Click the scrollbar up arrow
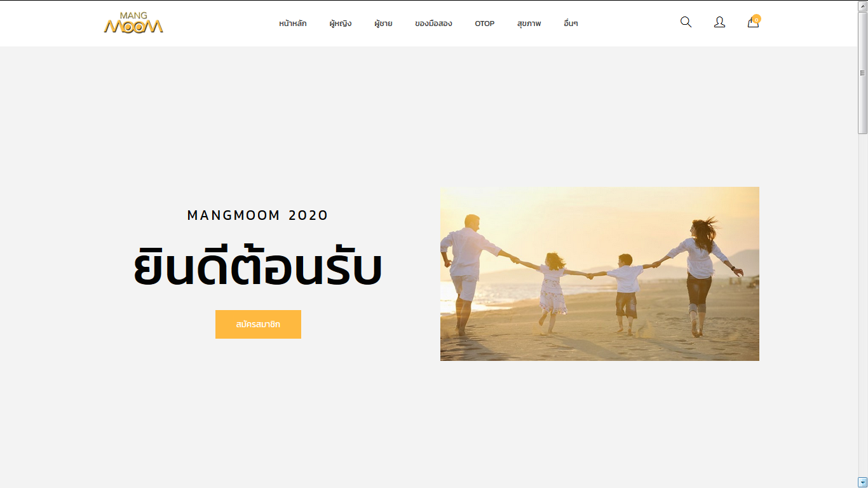This screenshot has width=868, height=488. [x=862, y=6]
